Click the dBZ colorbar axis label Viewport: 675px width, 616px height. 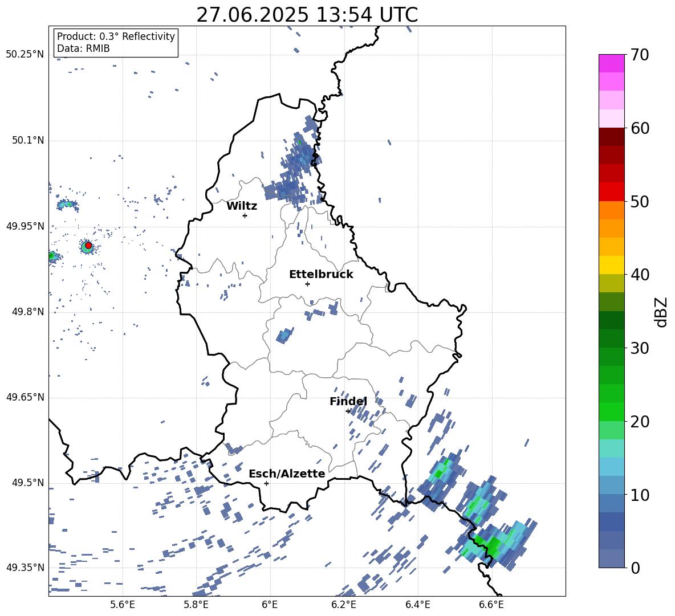point(661,312)
